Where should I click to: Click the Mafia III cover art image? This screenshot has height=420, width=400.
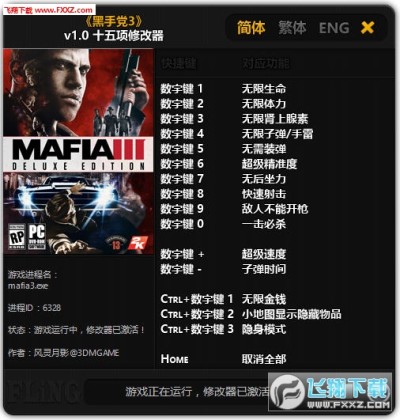(78, 151)
